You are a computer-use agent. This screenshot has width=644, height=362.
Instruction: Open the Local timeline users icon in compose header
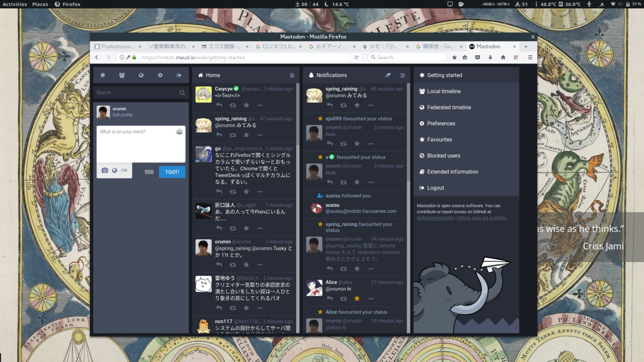point(122,75)
